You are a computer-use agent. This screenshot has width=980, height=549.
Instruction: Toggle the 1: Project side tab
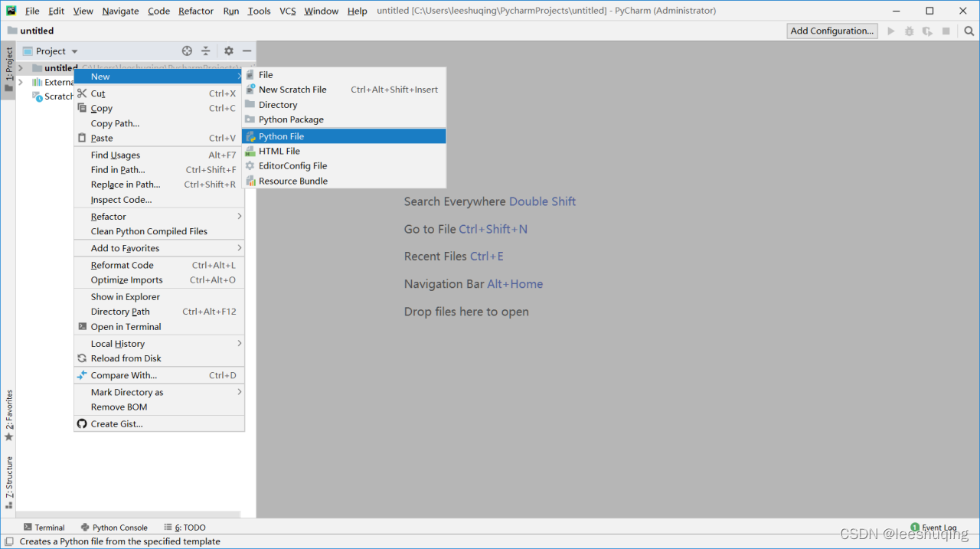pos(8,70)
